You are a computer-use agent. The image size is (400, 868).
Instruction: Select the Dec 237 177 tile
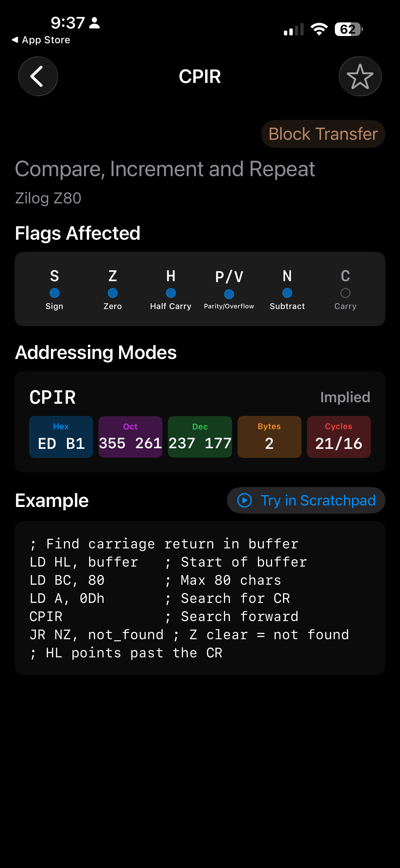pyautogui.click(x=200, y=437)
